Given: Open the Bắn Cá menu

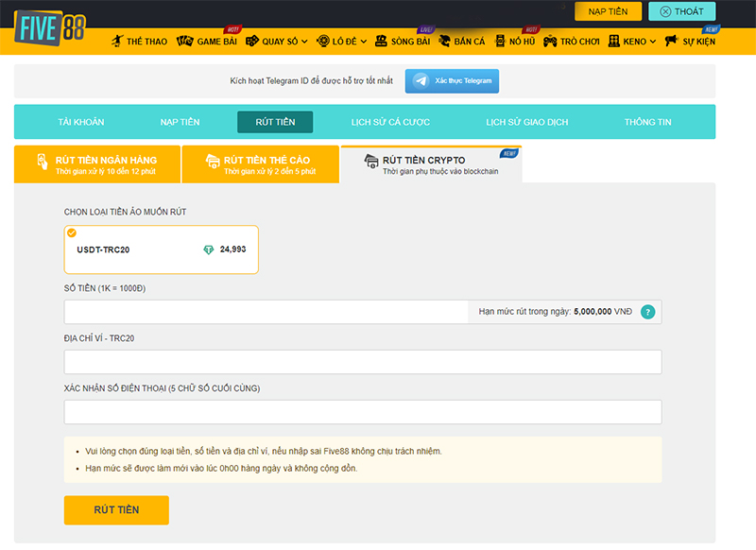Looking at the screenshot, I should [462, 42].
